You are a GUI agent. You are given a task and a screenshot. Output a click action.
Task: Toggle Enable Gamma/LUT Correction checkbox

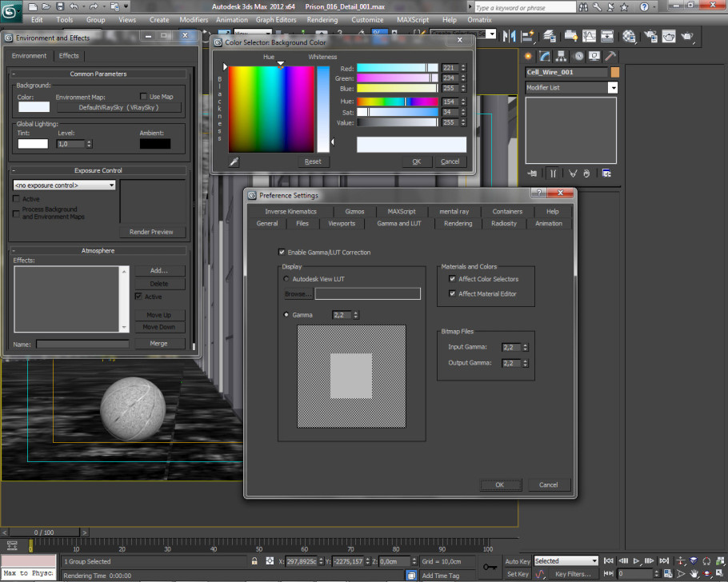(x=282, y=252)
